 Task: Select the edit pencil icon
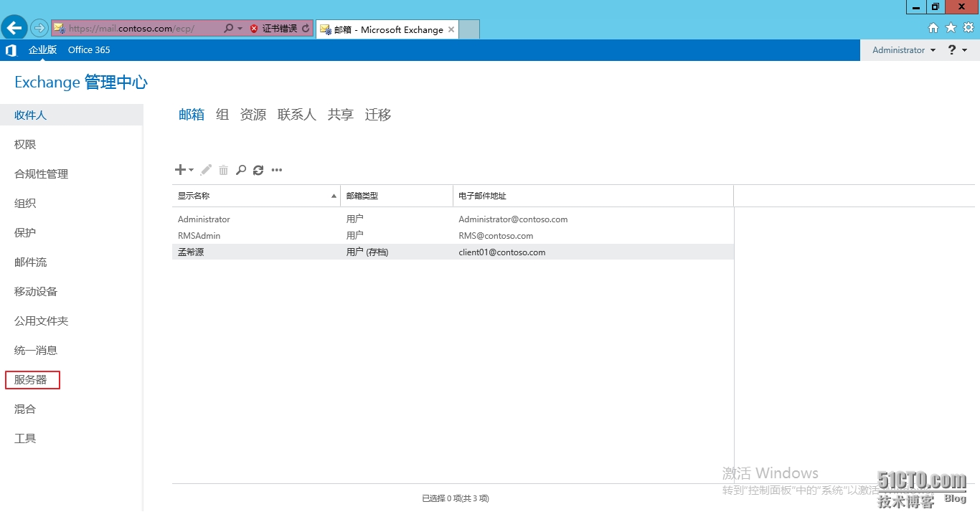[205, 170]
